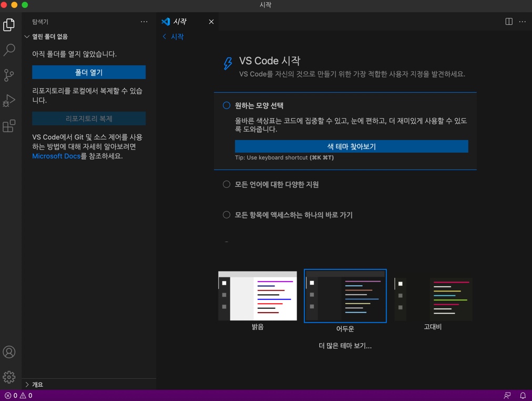
Task: Select the 모든 언어에 대한 다양한 지원 radio
Action: tap(226, 184)
